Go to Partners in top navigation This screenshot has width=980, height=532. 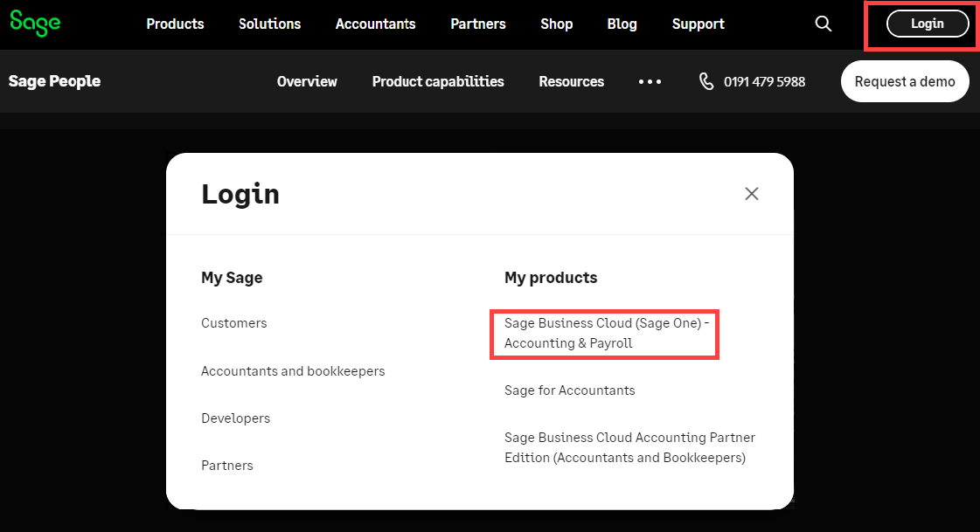477,24
